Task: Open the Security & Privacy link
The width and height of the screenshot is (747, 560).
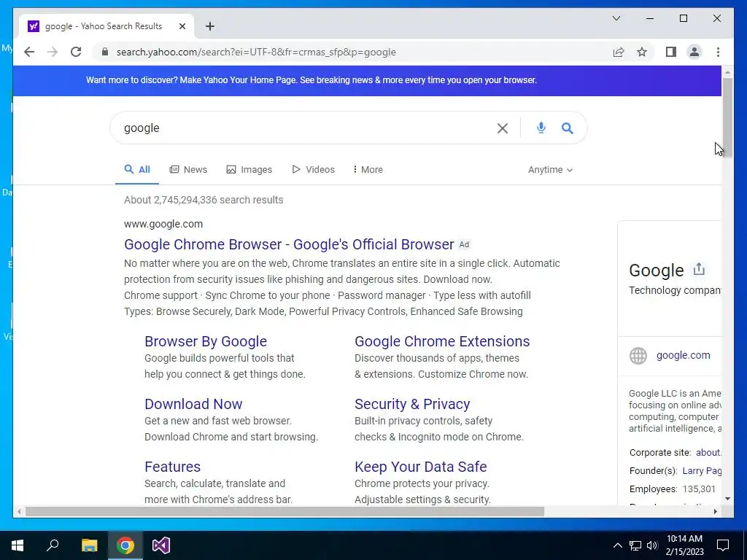Action: coord(412,404)
